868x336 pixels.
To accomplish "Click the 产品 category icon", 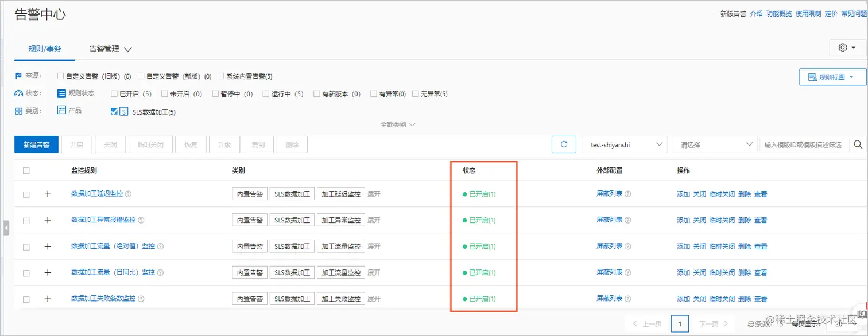I will [61, 110].
